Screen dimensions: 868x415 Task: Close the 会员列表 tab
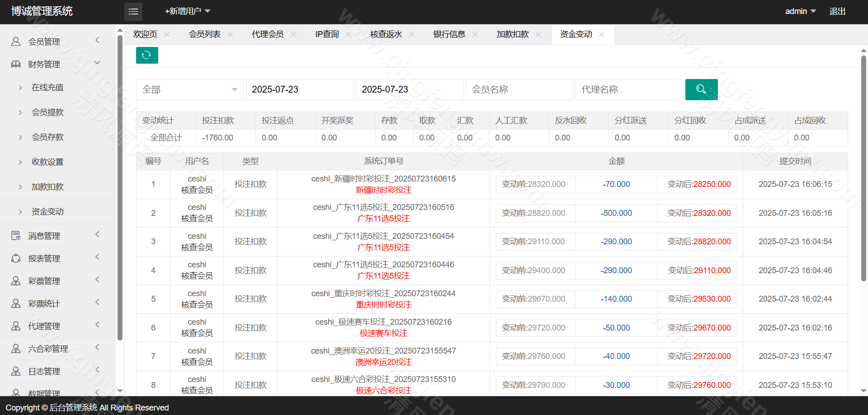(x=230, y=34)
